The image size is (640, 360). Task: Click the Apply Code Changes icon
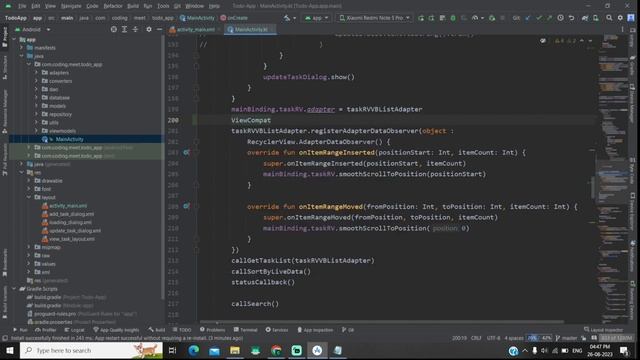tap(431, 18)
